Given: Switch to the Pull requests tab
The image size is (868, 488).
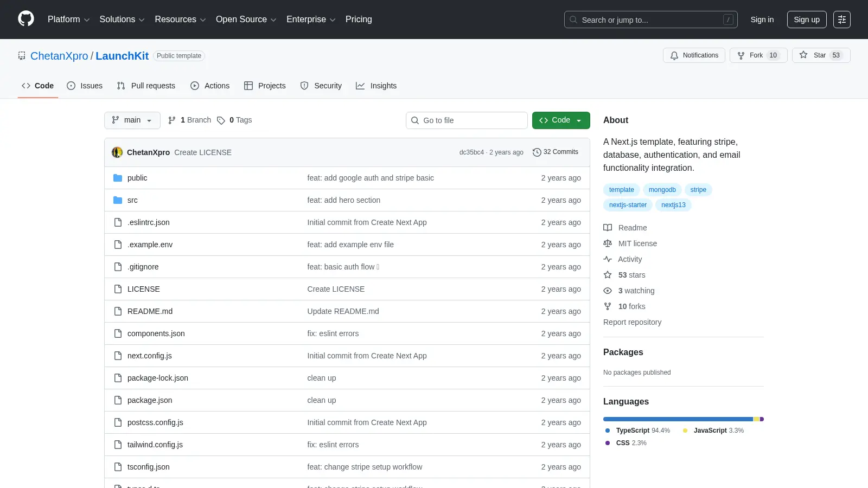Looking at the screenshot, I should click(146, 86).
